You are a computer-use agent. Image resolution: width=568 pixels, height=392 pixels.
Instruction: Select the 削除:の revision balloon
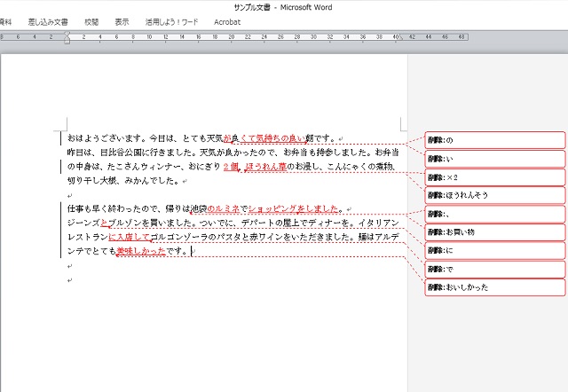[x=494, y=140]
